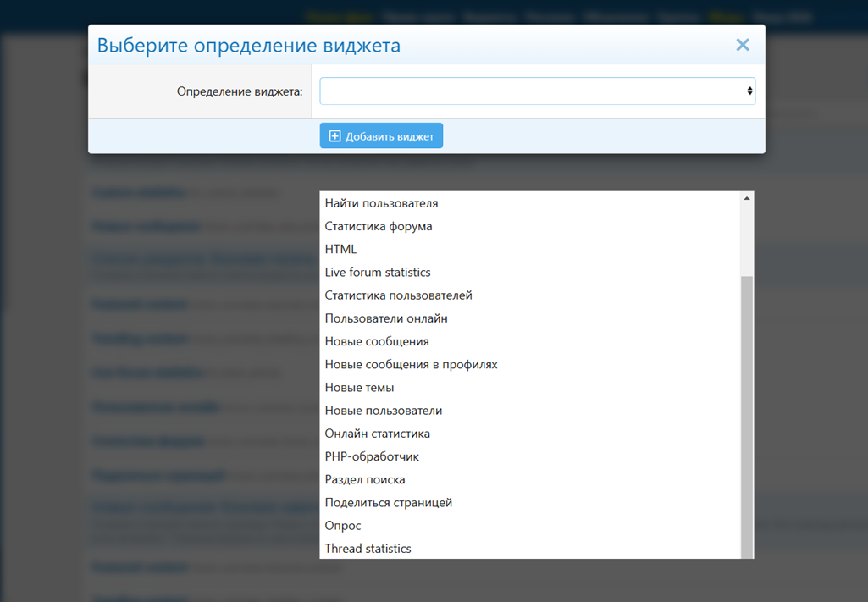Select Новые сообщения option
Viewport: 868px width, 602px height.
pyautogui.click(x=377, y=341)
